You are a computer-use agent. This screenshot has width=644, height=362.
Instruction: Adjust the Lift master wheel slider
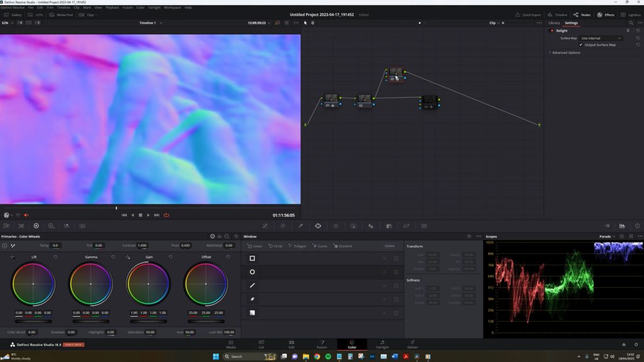[33, 321]
